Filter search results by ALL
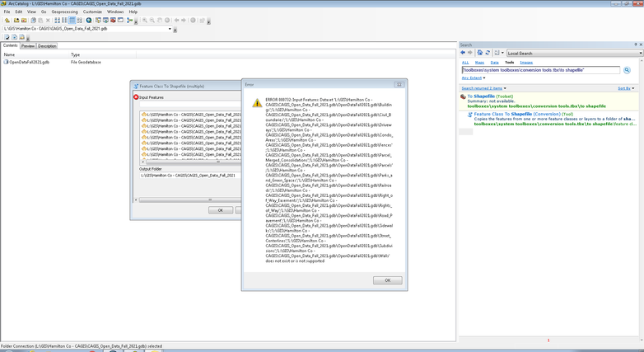Viewport: 644px width, 352px height. click(465, 63)
